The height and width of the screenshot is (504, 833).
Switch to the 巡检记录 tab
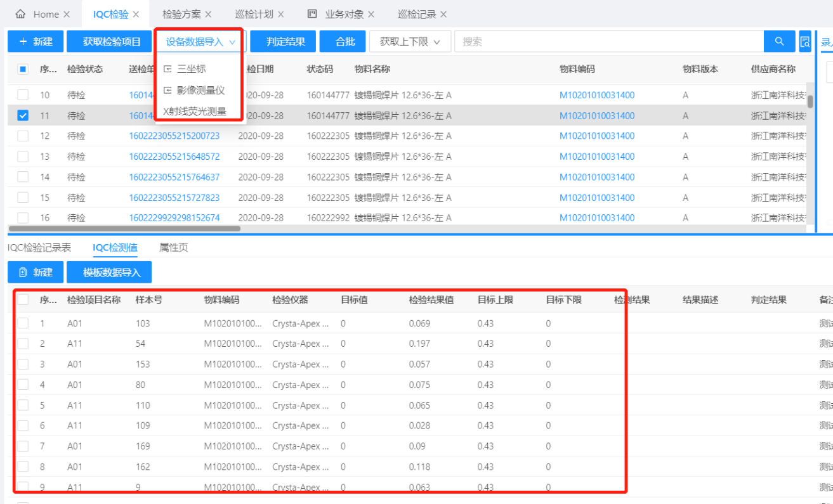(416, 14)
